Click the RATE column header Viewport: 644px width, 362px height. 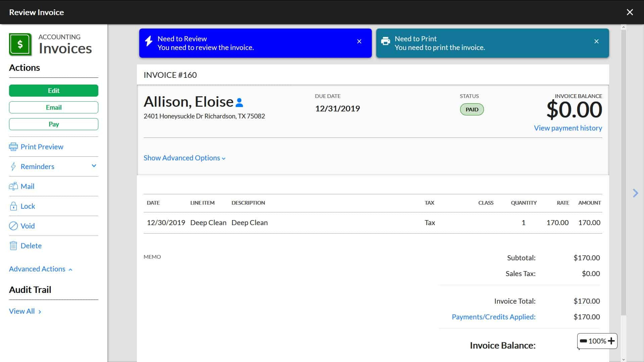point(563,203)
